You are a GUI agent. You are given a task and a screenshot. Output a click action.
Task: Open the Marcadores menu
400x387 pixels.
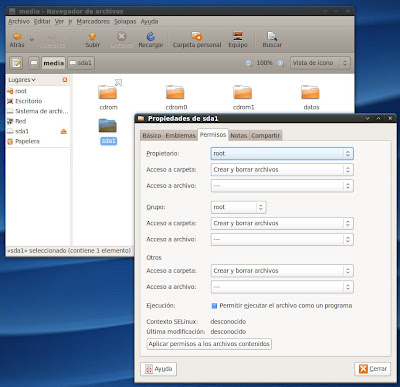(x=93, y=21)
